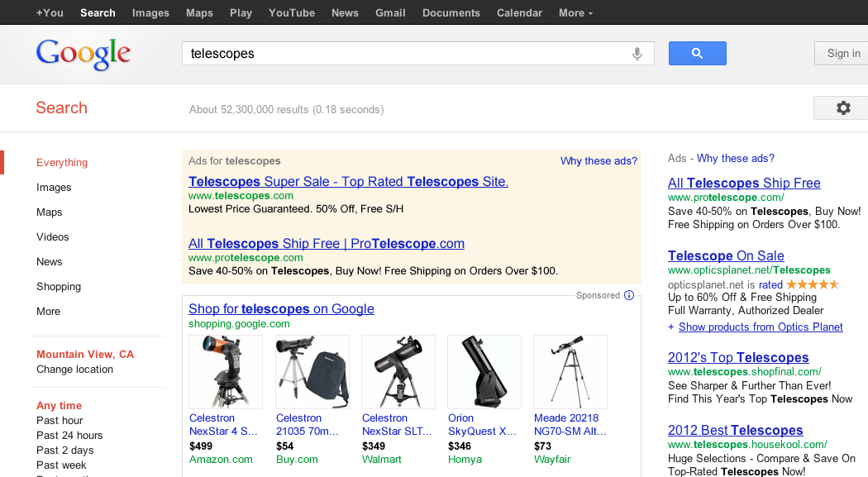Click the blue magnifier search button
This screenshot has width=868, height=477.
[698, 53]
